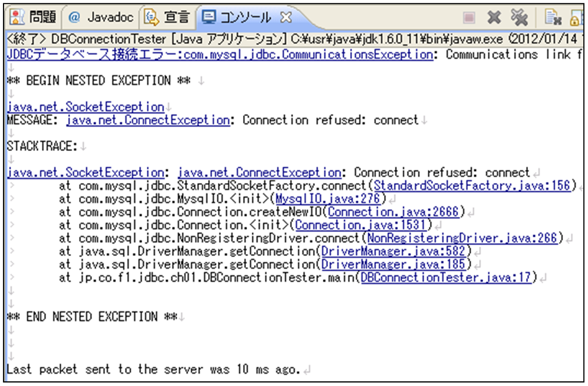Click the Clear Console document icon
Screen dimensions: 588x386
[x=552, y=18]
